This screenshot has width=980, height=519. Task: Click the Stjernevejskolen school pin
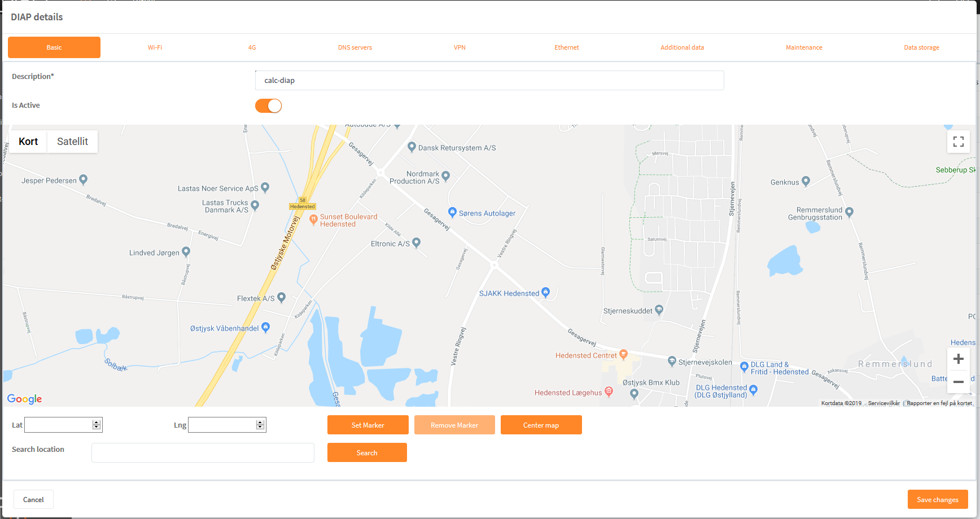tap(672, 361)
